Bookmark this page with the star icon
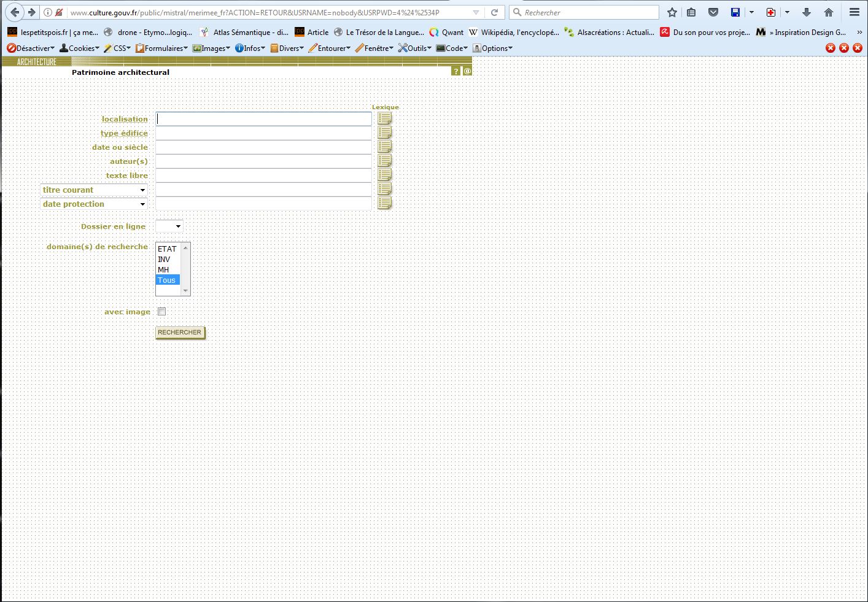This screenshot has height=602, width=868. [x=672, y=12]
